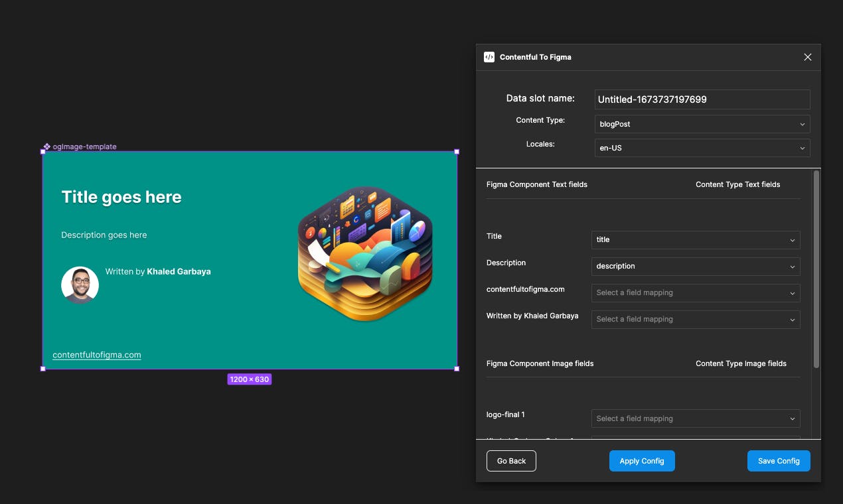This screenshot has width=843, height=504.
Task: Click the 'Data slot name:' label
Action: pyautogui.click(x=540, y=98)
